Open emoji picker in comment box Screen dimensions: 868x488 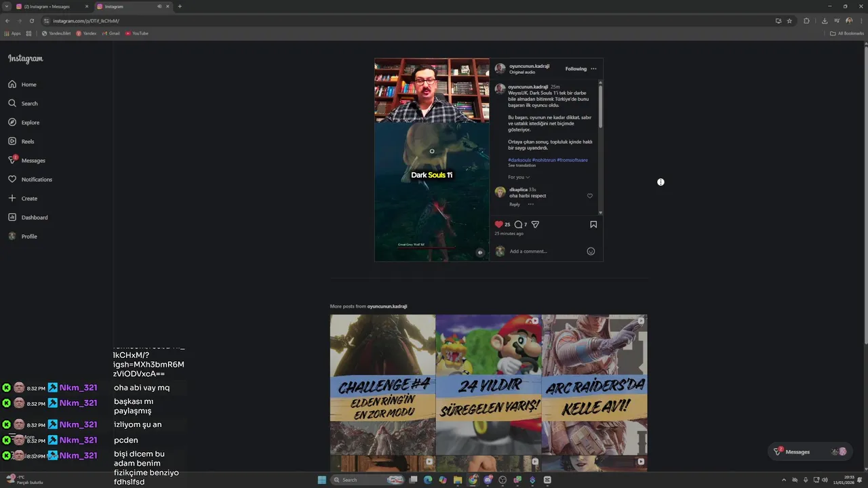[x=591, y=251]
